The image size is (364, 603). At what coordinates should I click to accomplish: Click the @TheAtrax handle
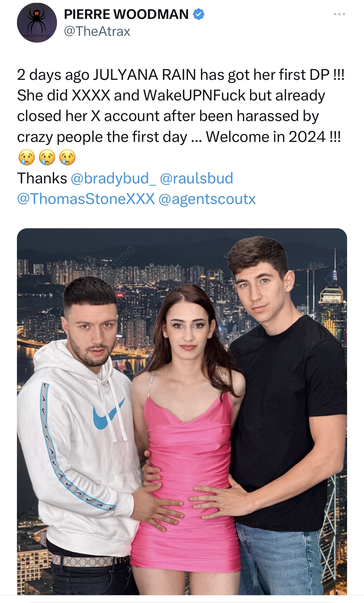[97, 31]
